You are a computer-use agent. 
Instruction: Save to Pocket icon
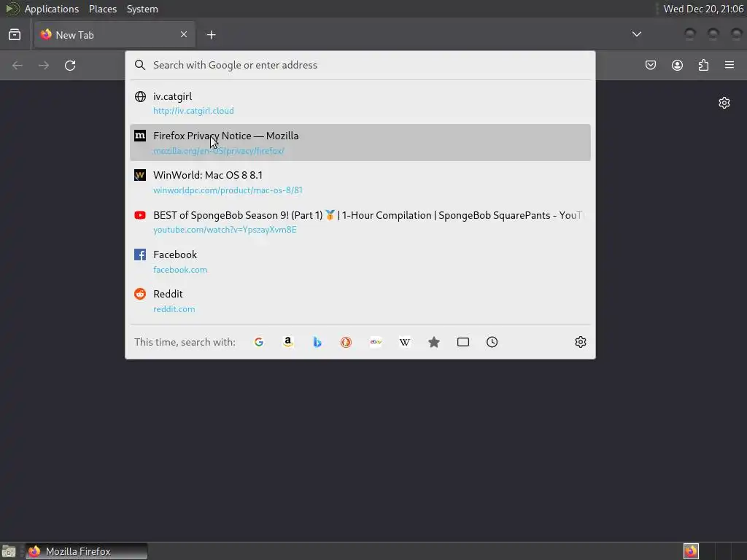pyautogui.click(x=651, y=65)
